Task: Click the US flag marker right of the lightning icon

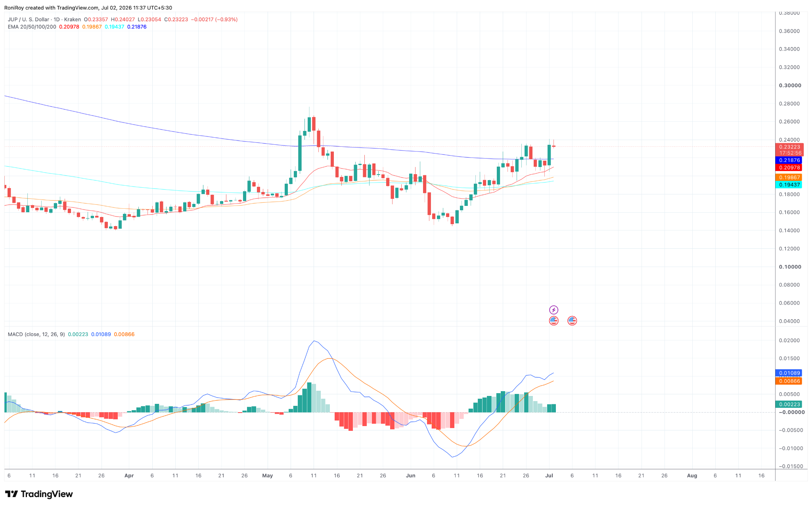Action: [x=572, y=321]
